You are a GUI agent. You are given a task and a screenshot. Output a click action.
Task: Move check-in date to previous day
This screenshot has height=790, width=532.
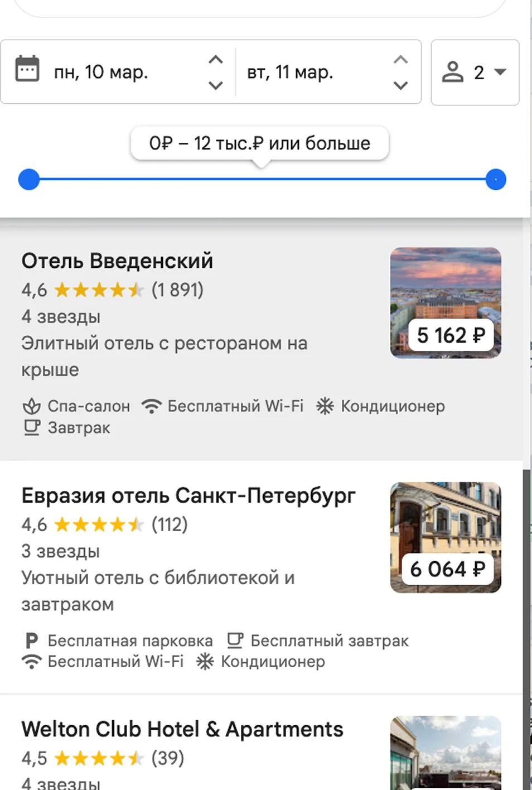point(216,85)
